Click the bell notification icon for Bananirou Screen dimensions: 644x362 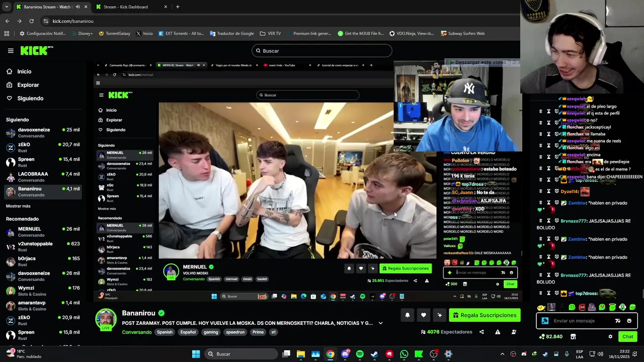pyautogui.click(x=408, y=315)
